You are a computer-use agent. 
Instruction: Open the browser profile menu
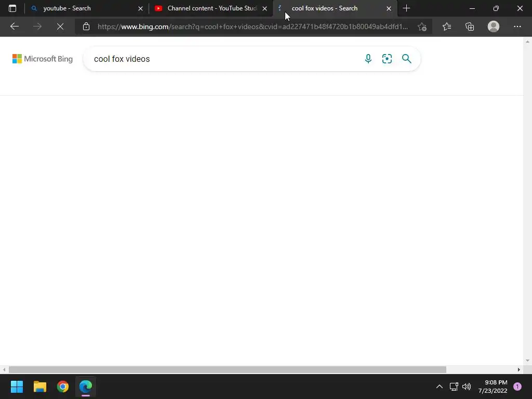(494, 26)
